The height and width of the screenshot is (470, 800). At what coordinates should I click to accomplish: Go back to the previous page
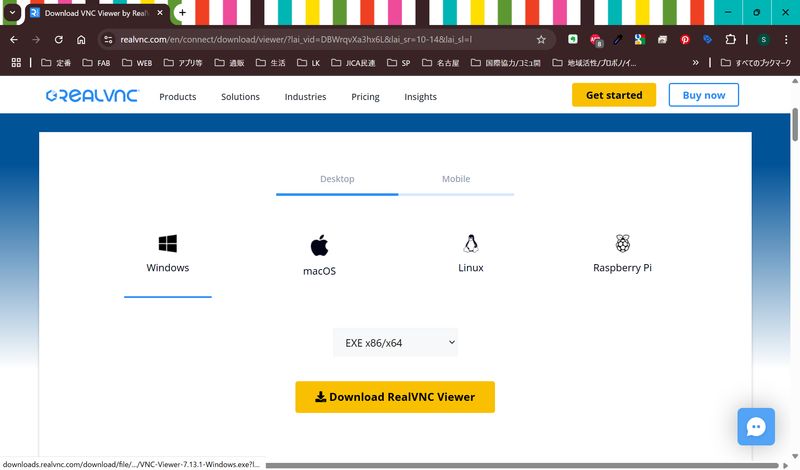click(14, 39)
